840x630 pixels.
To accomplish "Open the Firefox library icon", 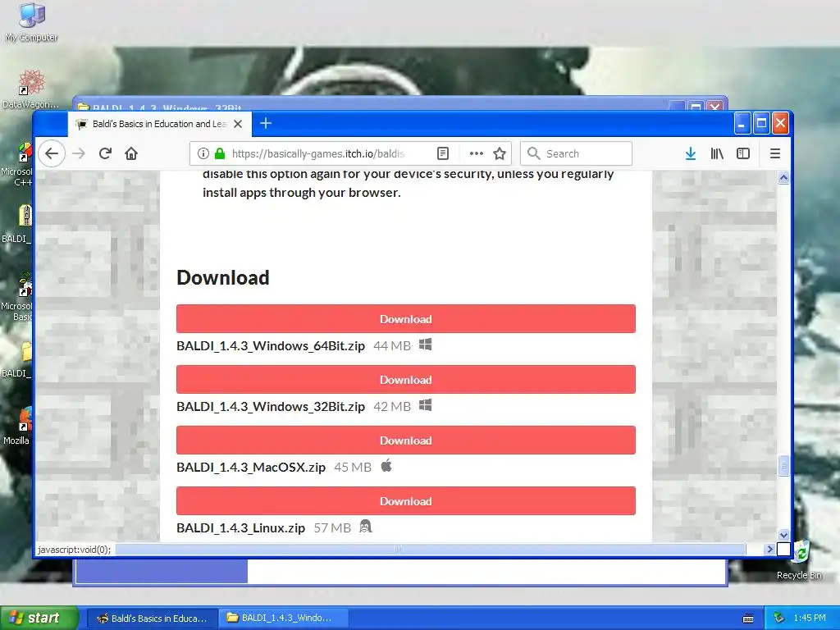I will click(717, 153).
